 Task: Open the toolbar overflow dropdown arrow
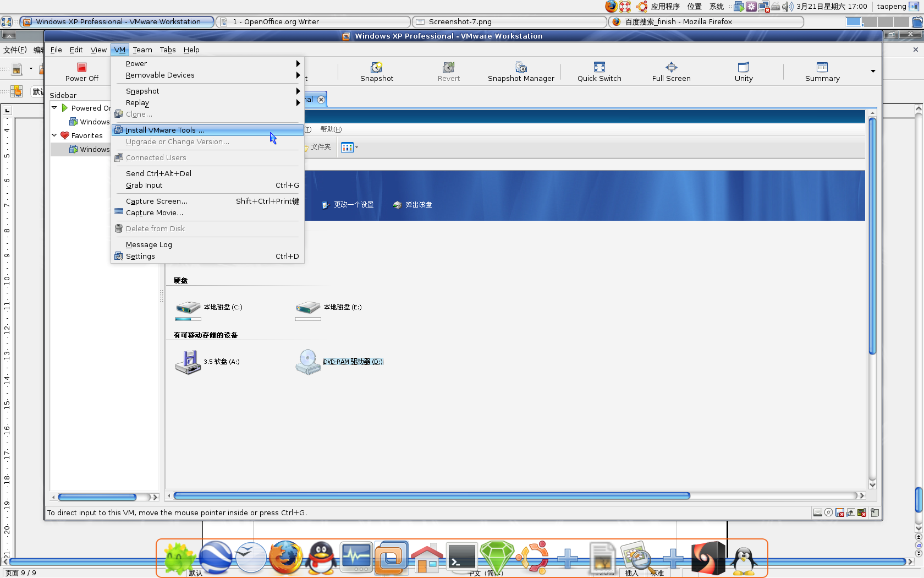click(873, 71)
